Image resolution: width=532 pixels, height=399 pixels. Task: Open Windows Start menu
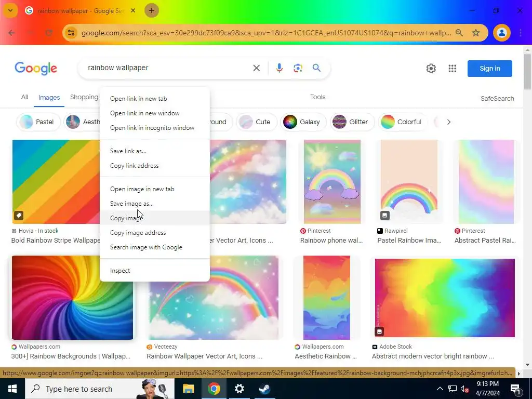[12, 389]
